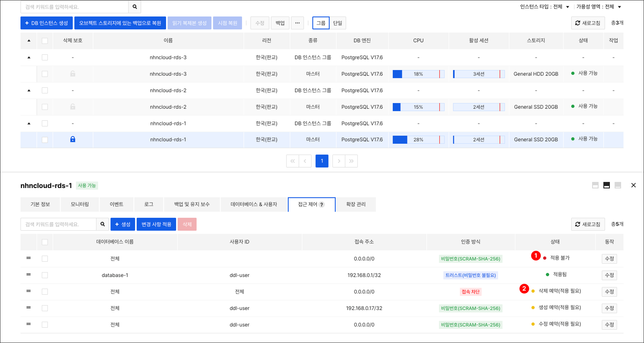Focus the top instance search keyword field
This screenshot has height=343, width=644.
tap(74, 7)
